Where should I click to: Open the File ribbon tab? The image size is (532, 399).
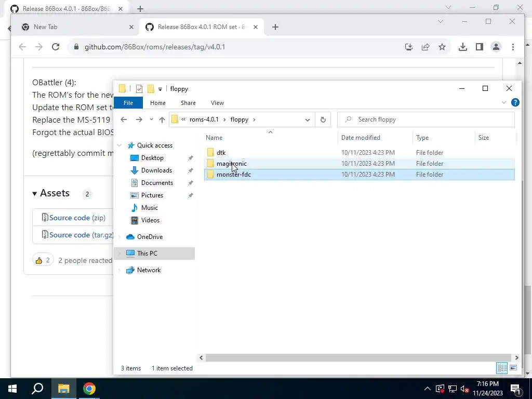click(x=128, y=103)
